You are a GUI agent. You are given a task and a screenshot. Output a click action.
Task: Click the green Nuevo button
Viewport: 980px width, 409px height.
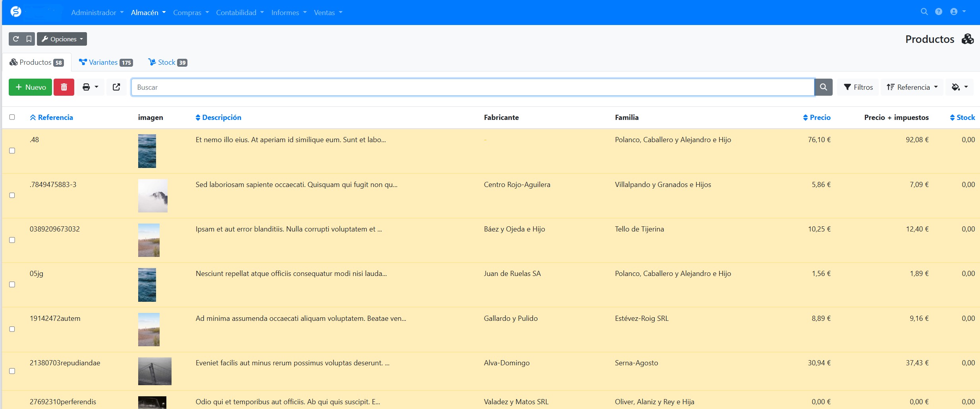tap(31, 87)
